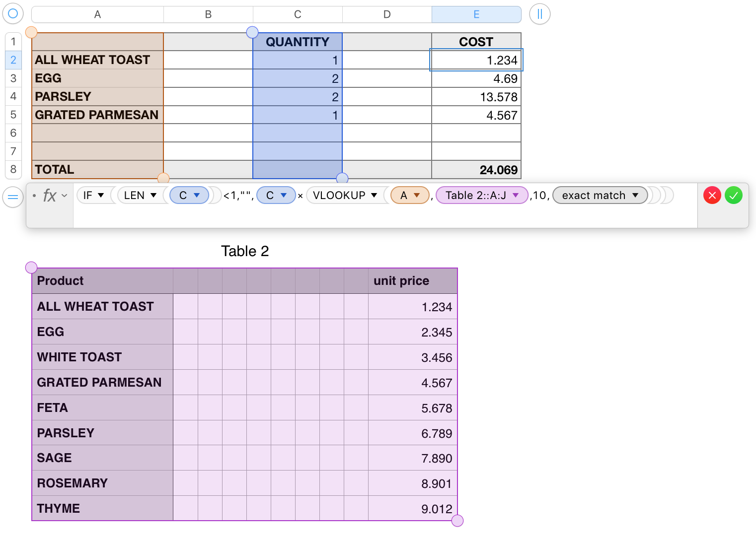The image size is (756, 542).
Task: Open dropdown on second C reference token
Action: 284,196
